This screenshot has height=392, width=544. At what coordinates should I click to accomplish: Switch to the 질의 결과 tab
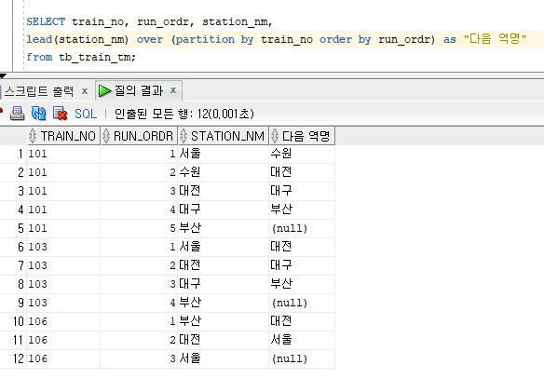[x=139, y=91]
